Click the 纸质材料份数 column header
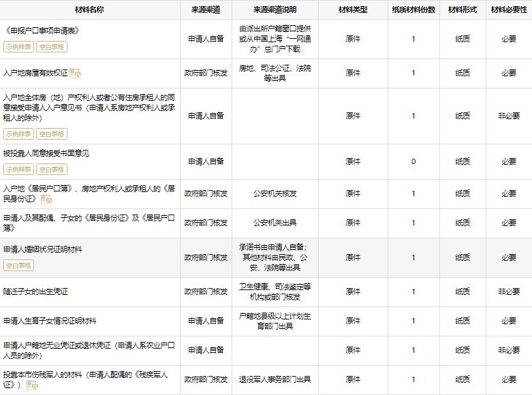The width and height of the screenshot is (532, 395). (x=413, y=10)
